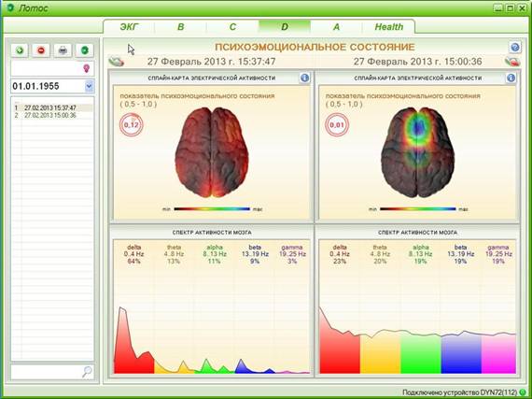This screenshot has width=532, height=399.
Task: Click the pink lightbulb hint icon
Action: [x=87, y=68]
